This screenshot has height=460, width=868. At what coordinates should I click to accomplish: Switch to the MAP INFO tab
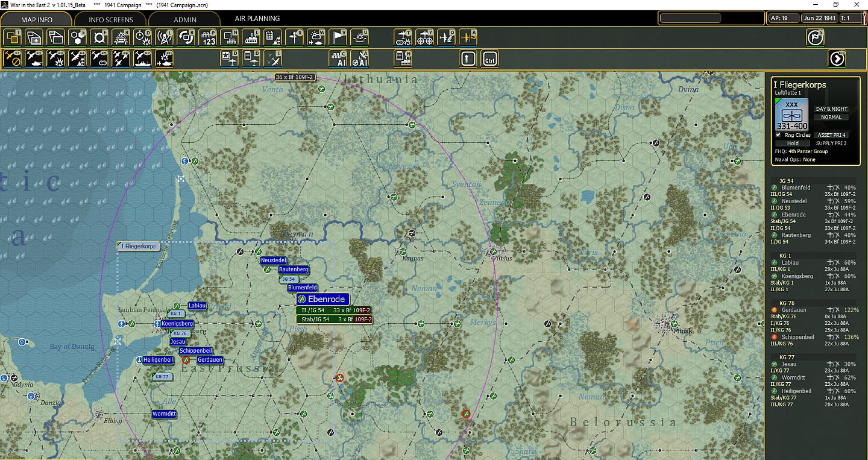point(37,19)
